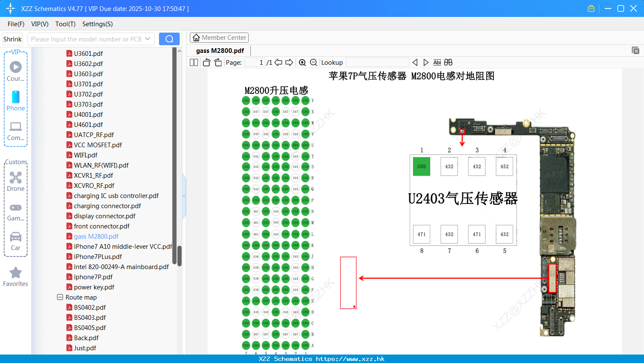Find previous lookup match

[415, 62]
